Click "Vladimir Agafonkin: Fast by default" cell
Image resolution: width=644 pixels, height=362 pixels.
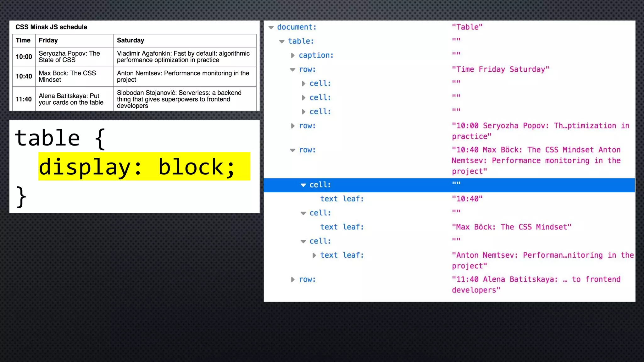[x=185, y=57]
